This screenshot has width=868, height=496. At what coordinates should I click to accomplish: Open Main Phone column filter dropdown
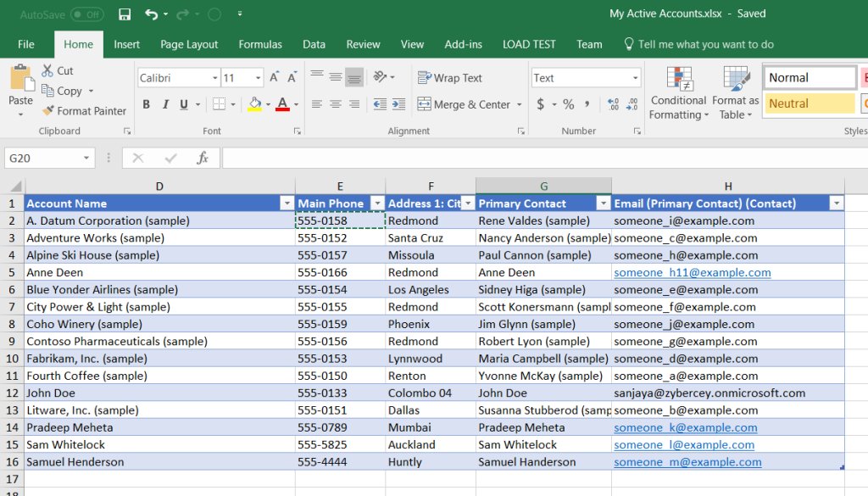pyautogui.click(x=377, y=203)
